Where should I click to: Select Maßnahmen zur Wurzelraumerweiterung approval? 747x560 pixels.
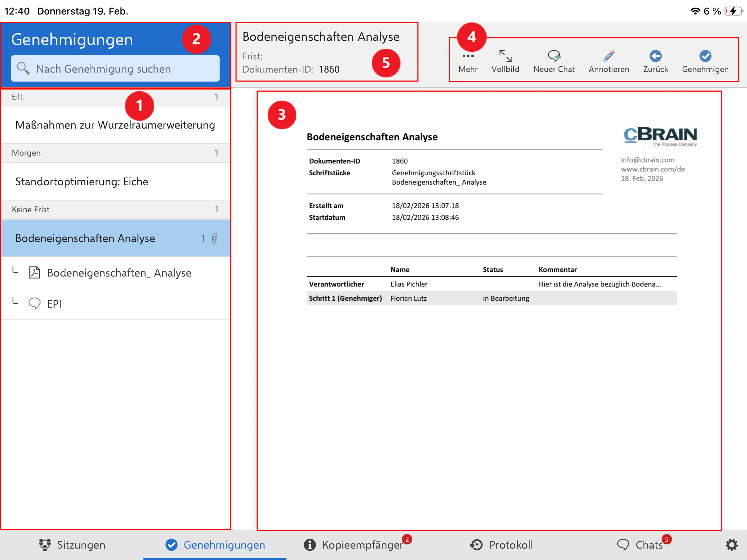(115, 125)
